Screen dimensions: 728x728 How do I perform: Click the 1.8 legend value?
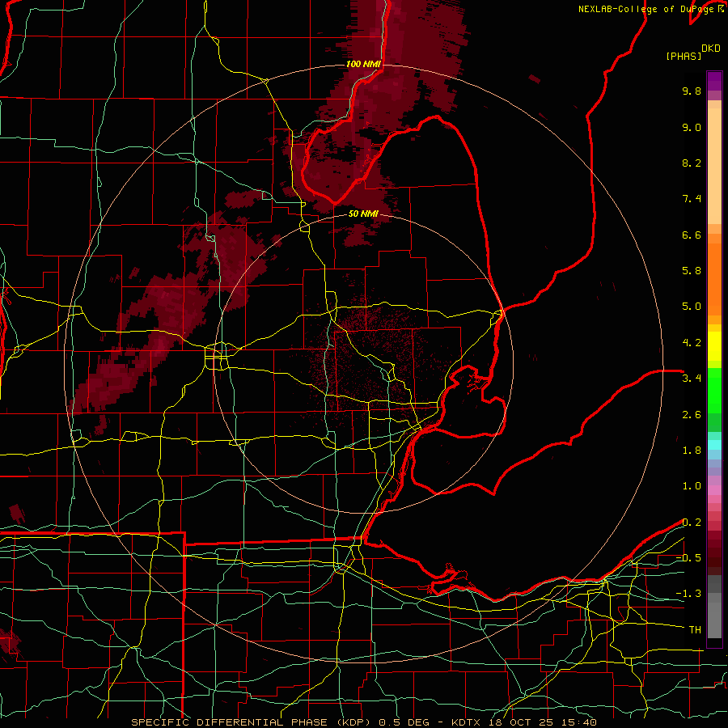692,451
